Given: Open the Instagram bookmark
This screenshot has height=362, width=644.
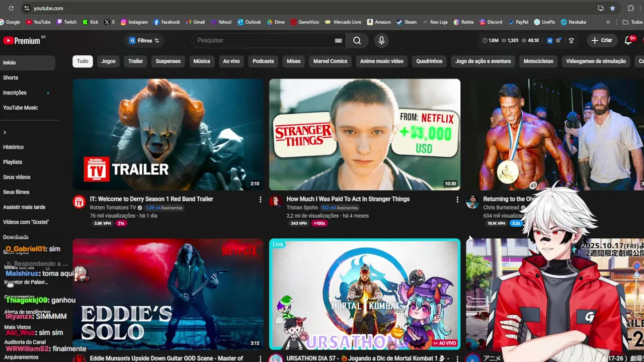Looking at the screenshot, I should (134, 22).
